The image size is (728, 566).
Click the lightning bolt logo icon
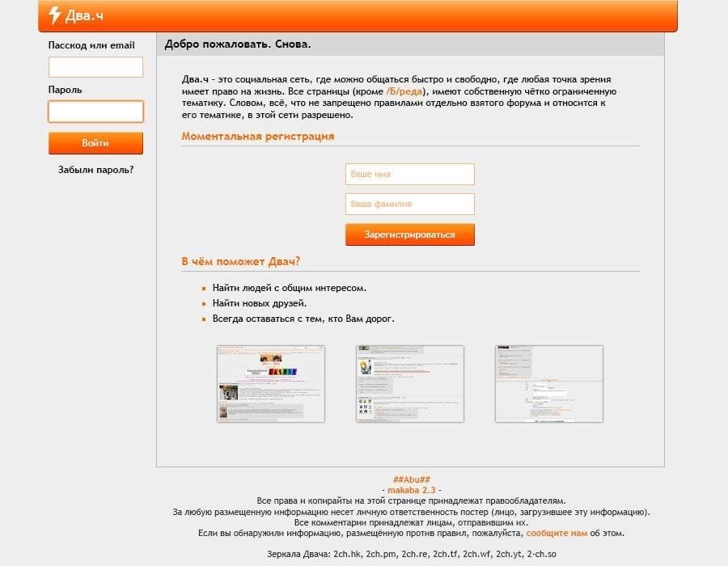point(55,15)
